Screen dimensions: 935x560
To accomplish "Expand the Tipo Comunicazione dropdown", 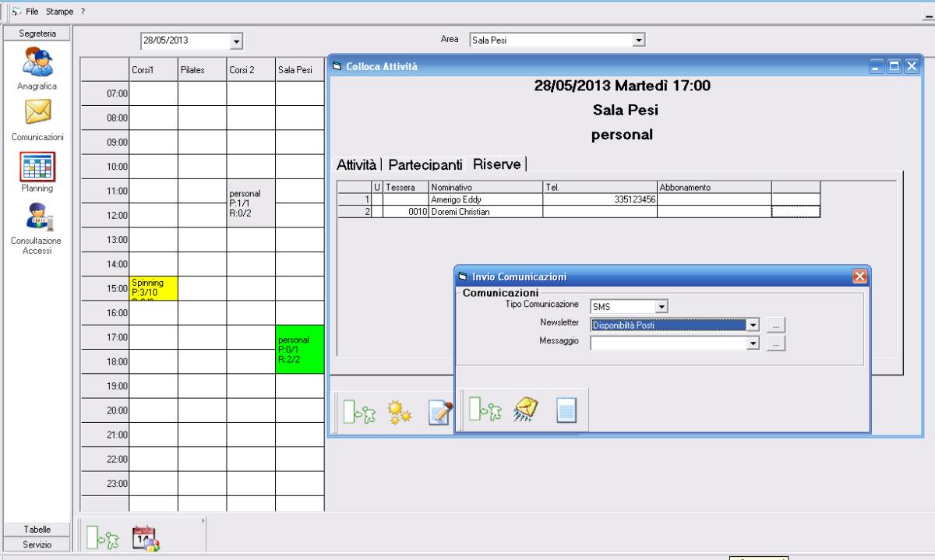I will pos(662,307).
